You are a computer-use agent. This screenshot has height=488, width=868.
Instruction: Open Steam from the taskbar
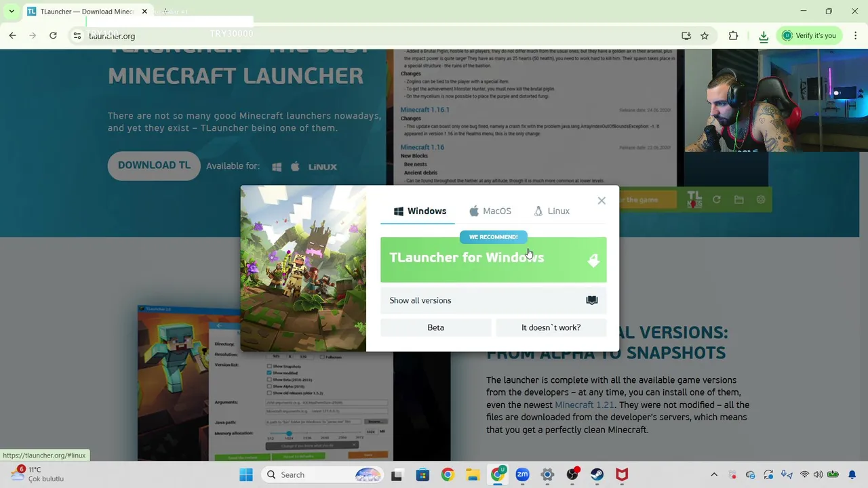click(x=597, y=474)
